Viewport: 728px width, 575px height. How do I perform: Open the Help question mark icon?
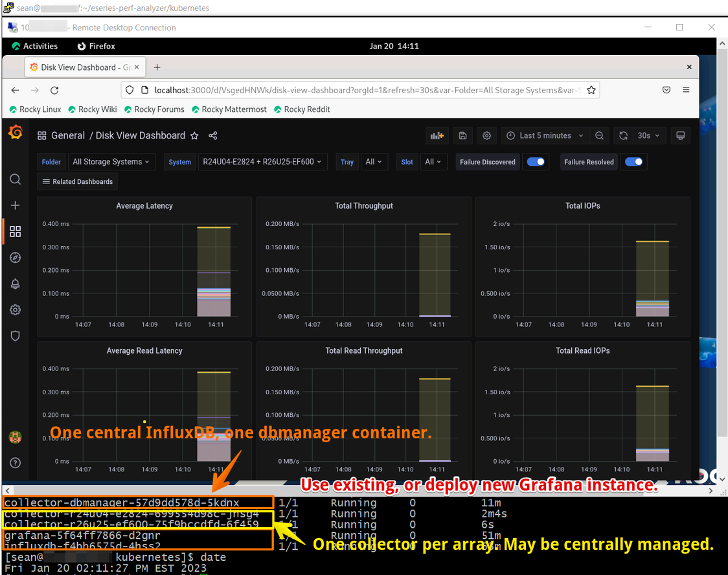pyautogui.click(x=16, y=463)
